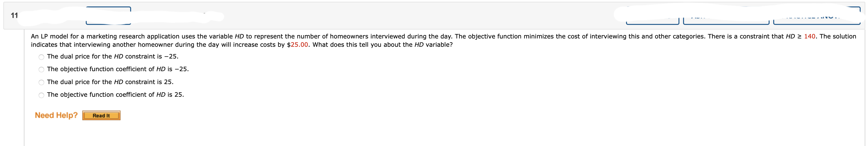Click the question number 11 label
This screenshot has width=868, height=146.
click(x=14, y=15)
